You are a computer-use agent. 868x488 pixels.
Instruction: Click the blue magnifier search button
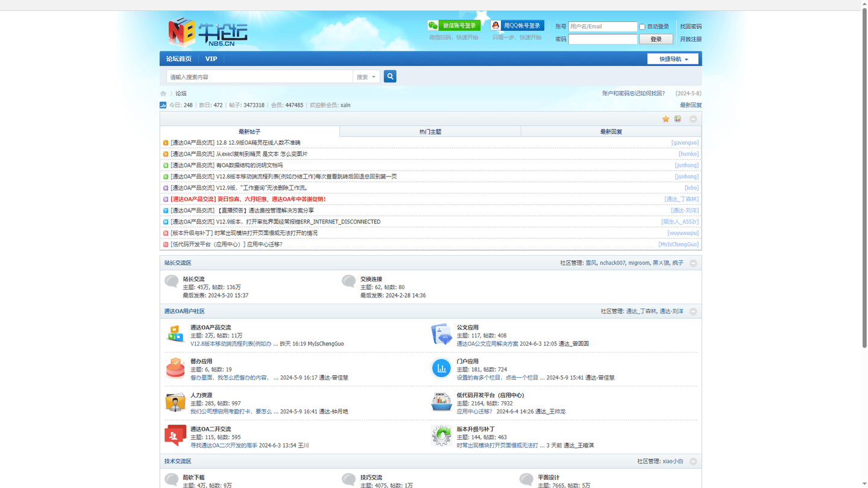pos(390,77)
